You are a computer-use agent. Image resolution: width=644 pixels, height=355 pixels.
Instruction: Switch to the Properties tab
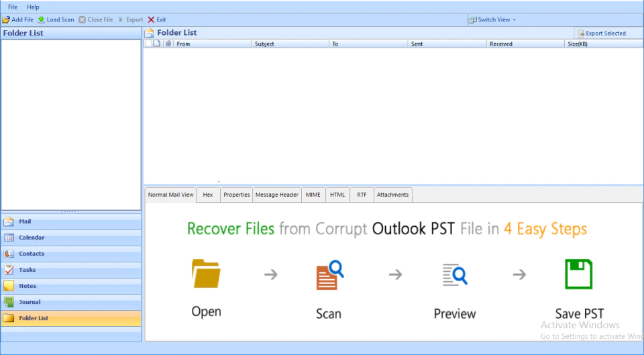click(237, 195)
